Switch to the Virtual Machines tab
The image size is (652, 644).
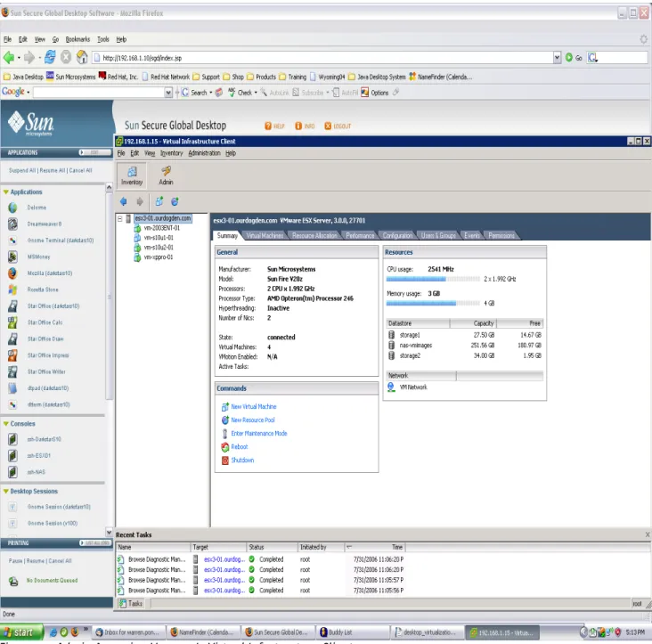265,236
